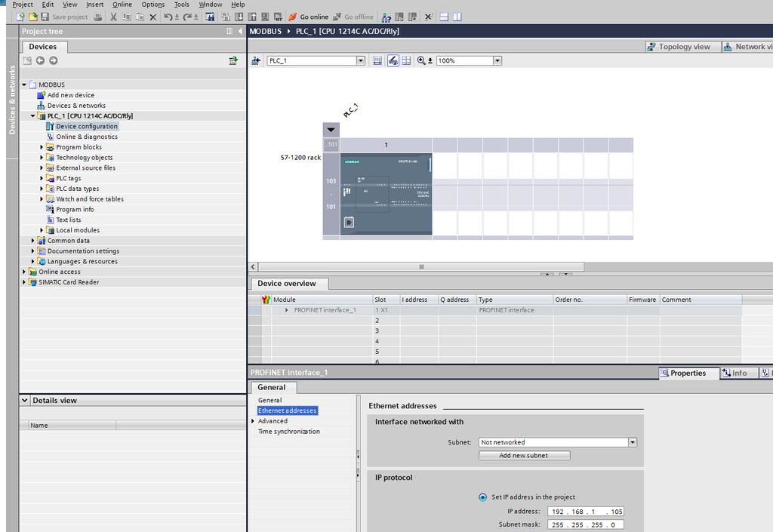Collapse the Details view panel
Viewport: 773px width, 532px height.
pyautogui.click(x=25, y=401)
